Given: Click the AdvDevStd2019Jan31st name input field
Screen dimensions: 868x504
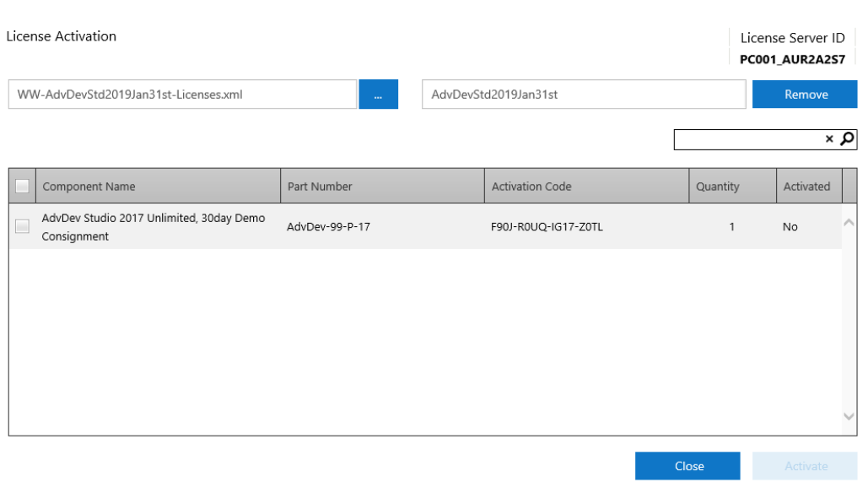Looking at the screenshot, I should (584, 95).
